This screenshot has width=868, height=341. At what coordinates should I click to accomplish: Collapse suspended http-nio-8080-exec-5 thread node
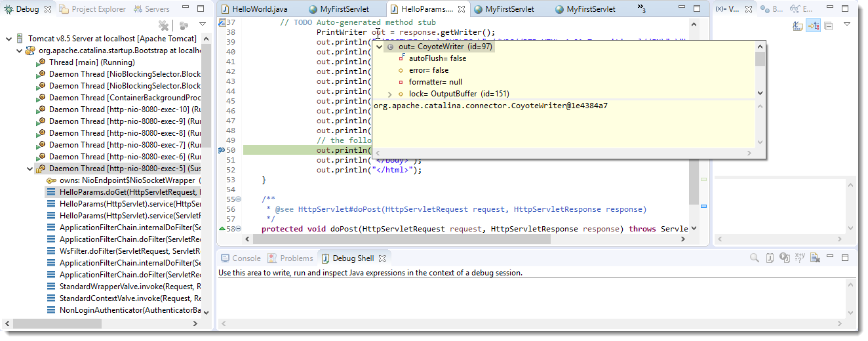(x=30, y=169)
